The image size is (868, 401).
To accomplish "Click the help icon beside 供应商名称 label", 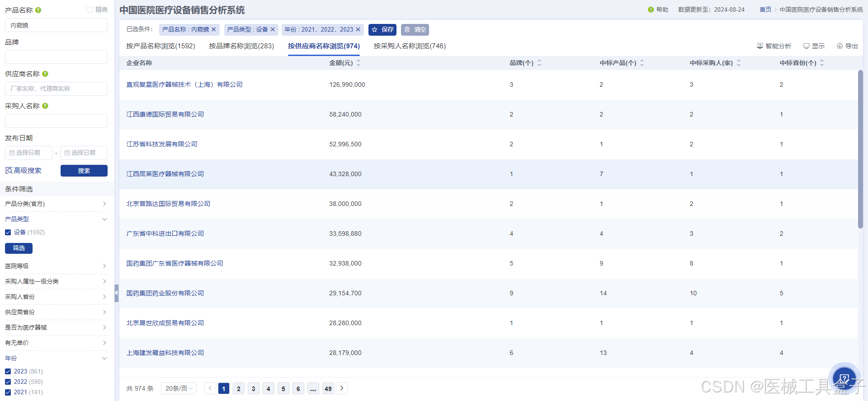I will pyautogui.click(x=45, y=74).
